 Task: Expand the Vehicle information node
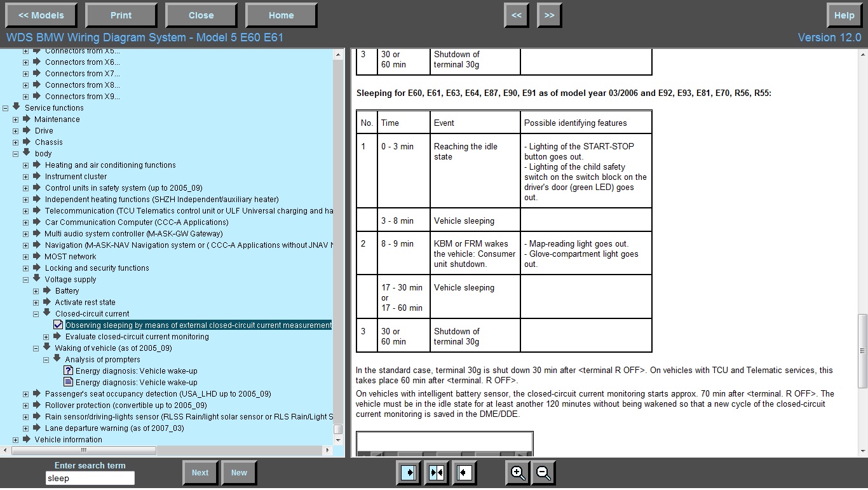coord(16,440)
